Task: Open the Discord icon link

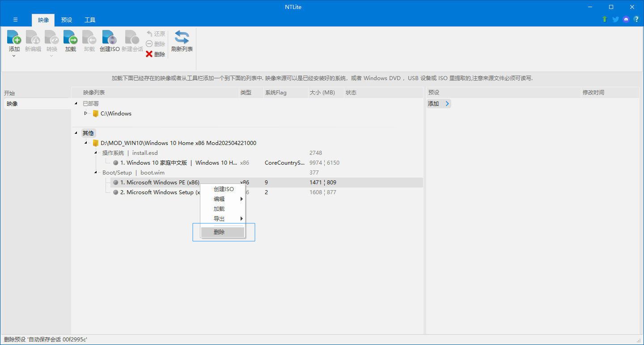Action: (626, 19)
